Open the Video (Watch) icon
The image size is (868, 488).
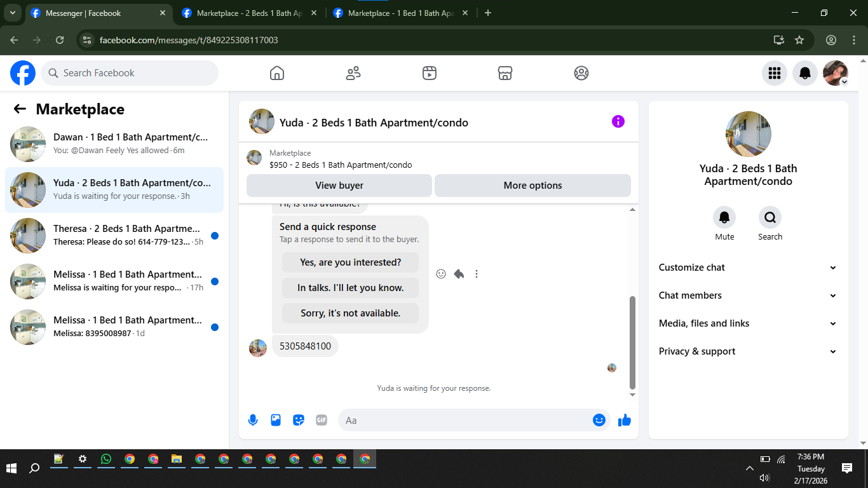click(430, 73)
